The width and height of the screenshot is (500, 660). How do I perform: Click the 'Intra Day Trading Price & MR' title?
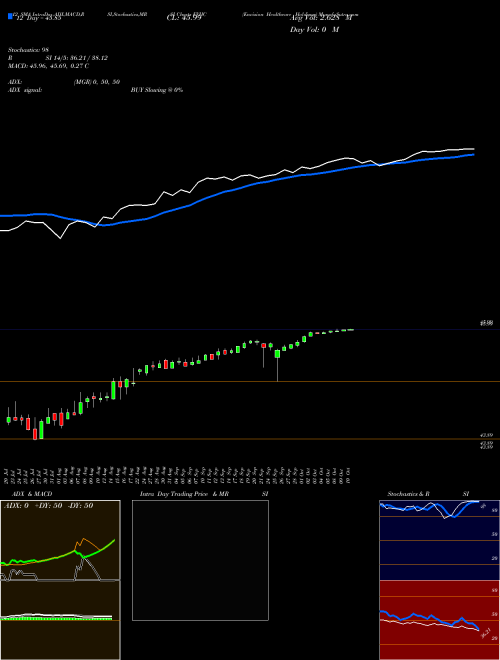[184, 494]
